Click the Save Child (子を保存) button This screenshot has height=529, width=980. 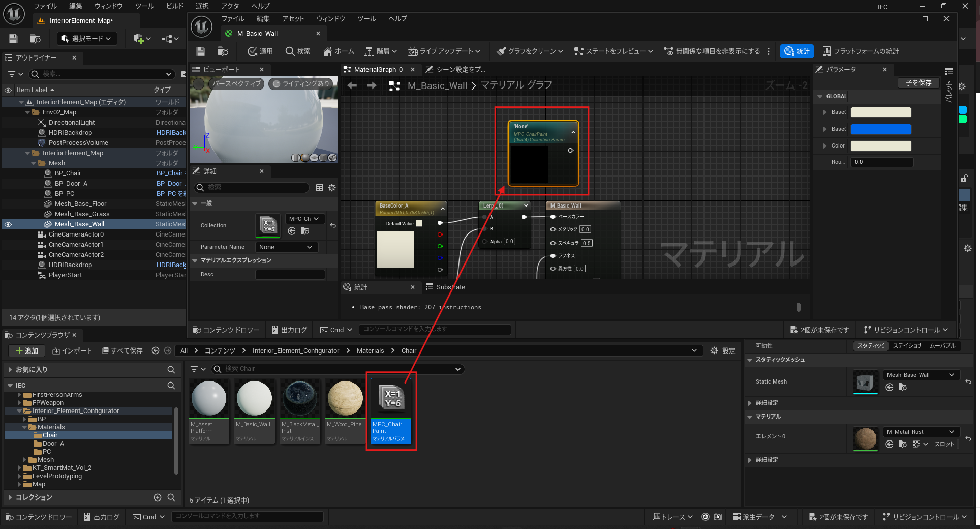(x=918, y=83)
